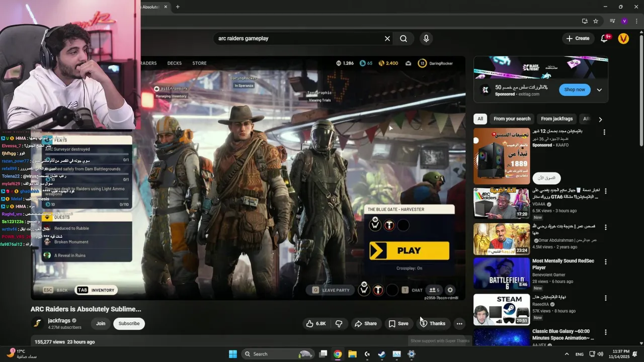
Task: Open options for the KAAFO sponsored card
Action: pos(604,132)
